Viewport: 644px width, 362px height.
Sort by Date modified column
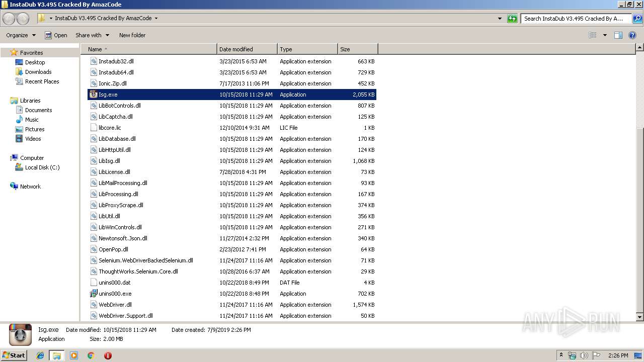(247, 49)
